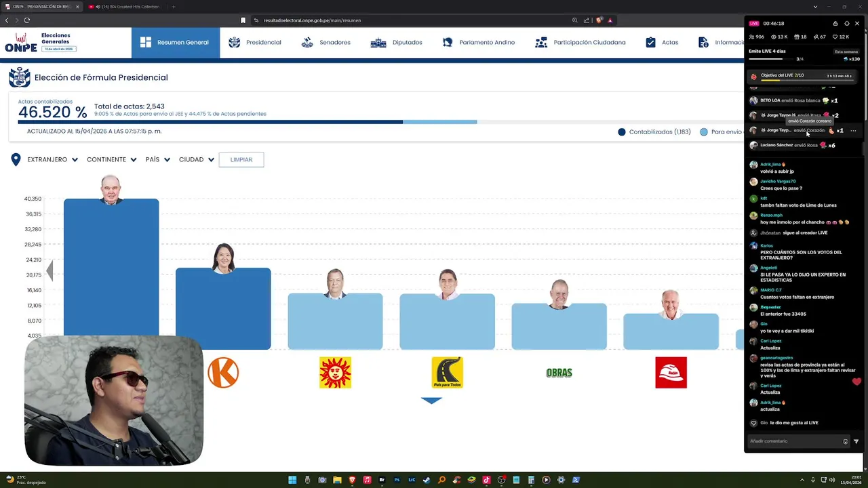Select the OBRAS party logo
Image resolution: width=868 pixels, height=488 pixels.
559,373
